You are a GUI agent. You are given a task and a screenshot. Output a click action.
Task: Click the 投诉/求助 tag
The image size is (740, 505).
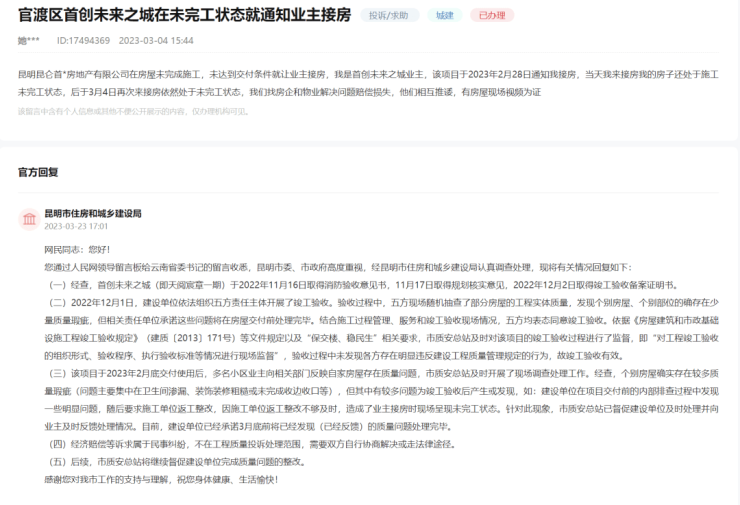pos(389,16)
